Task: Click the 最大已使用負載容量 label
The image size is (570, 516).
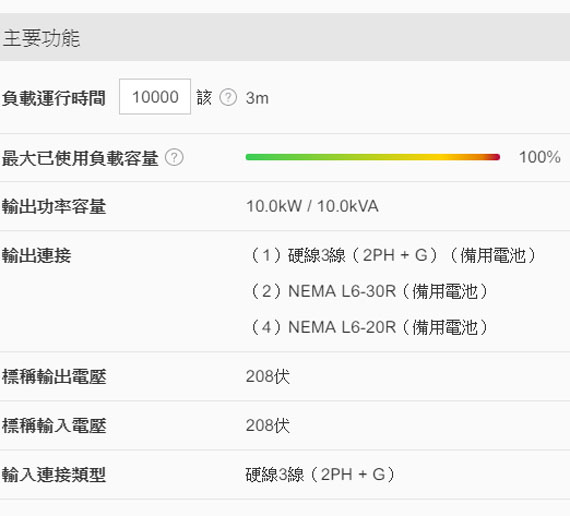Action: click(80, 158)
